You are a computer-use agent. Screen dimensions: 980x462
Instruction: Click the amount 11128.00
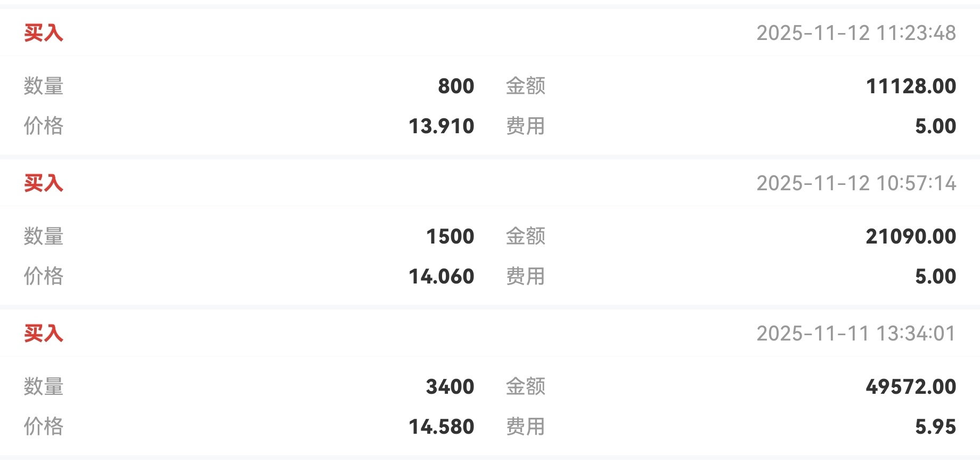[x=911, y=86]
